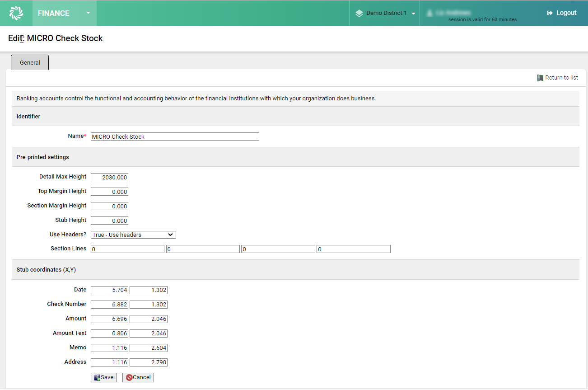Click the cancel prohibition icon

tap(129, 377)
